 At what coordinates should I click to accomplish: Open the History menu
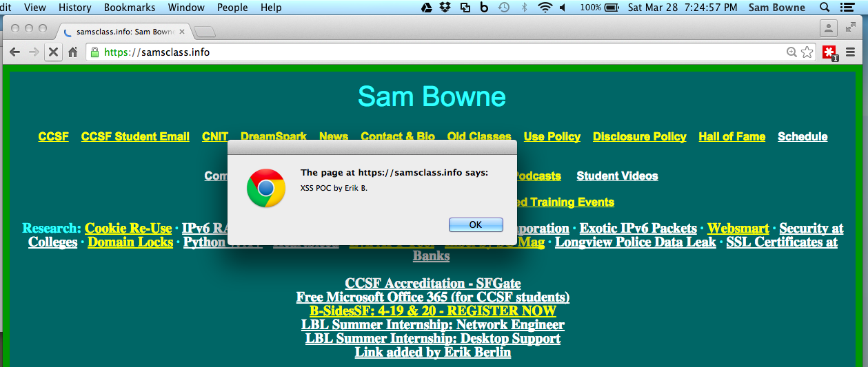coord(75,8)
